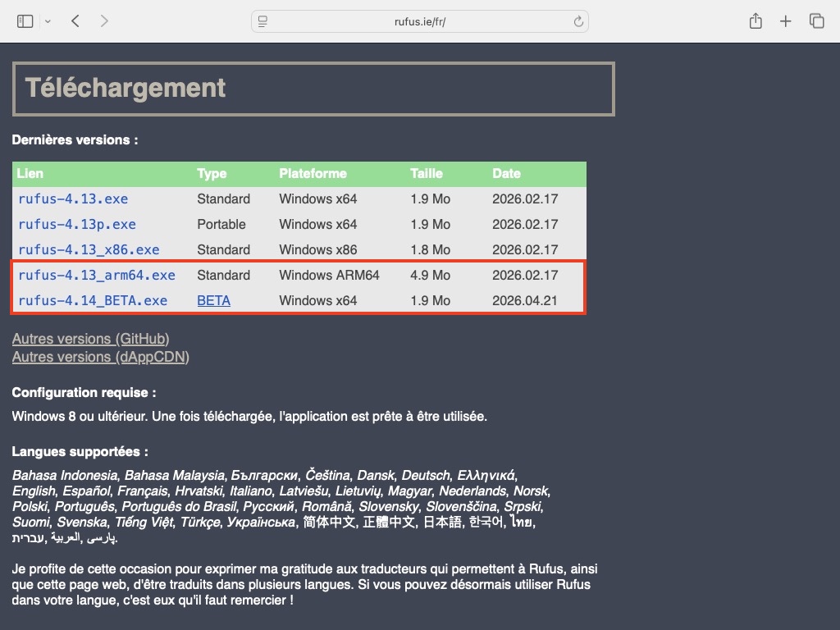Show the tab overview icon
The height and width of the screenshot is (630, 840).
click(816, 21)
